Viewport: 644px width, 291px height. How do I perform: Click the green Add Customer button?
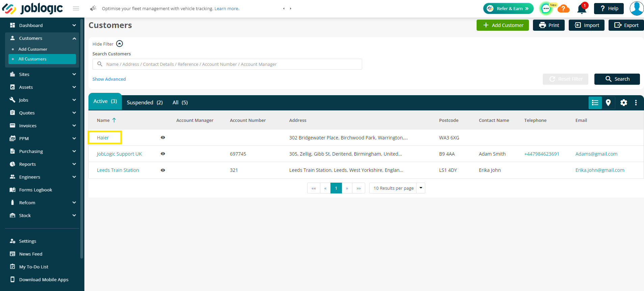click(x=503, y=25)
